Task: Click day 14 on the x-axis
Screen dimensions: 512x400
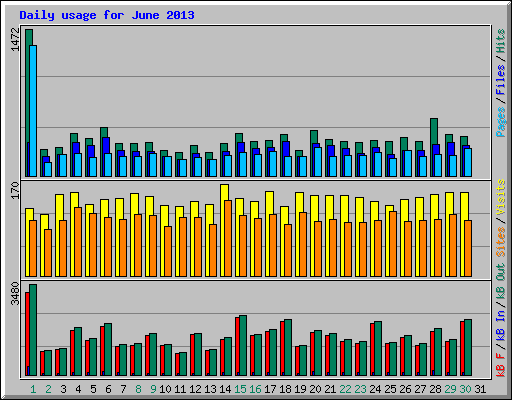Action: point(225,389)
